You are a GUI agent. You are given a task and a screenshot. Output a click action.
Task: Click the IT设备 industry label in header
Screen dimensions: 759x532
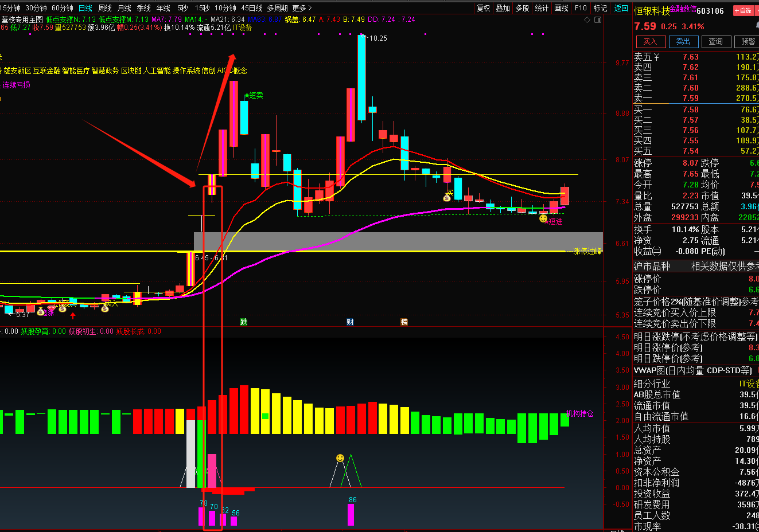pyautogui.click(x=242, y=28)
